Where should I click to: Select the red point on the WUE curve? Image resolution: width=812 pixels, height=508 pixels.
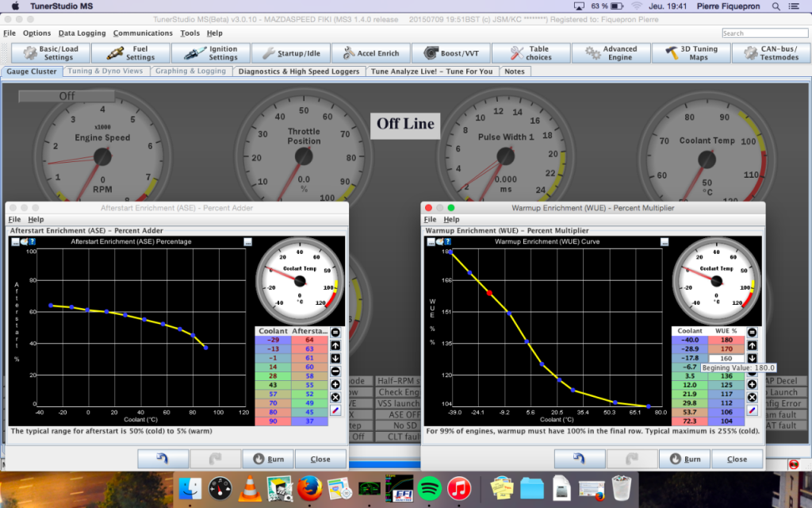tap(489, 294)
